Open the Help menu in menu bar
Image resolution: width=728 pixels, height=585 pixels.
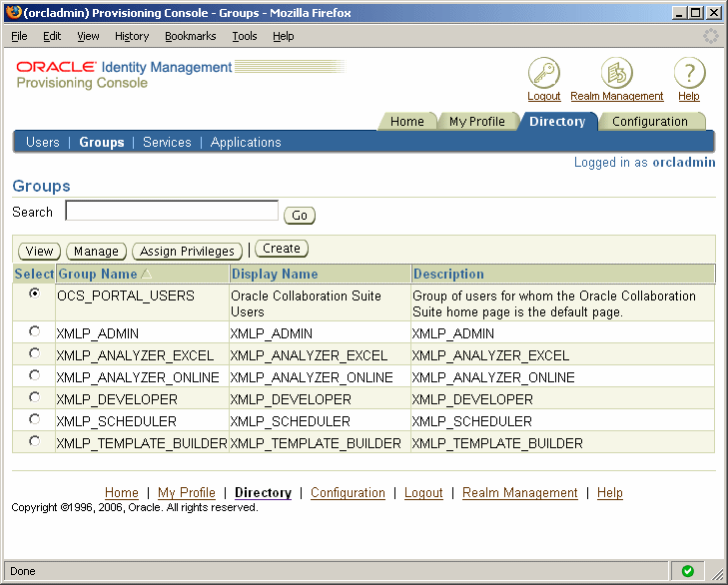[x=284, y=36]
